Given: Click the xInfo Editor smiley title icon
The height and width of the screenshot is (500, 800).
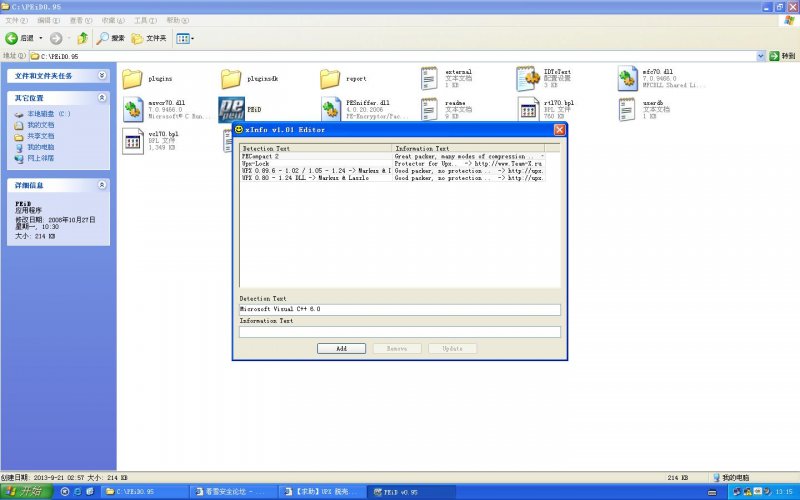Looking at the screenshot, I should coord(238,130).
